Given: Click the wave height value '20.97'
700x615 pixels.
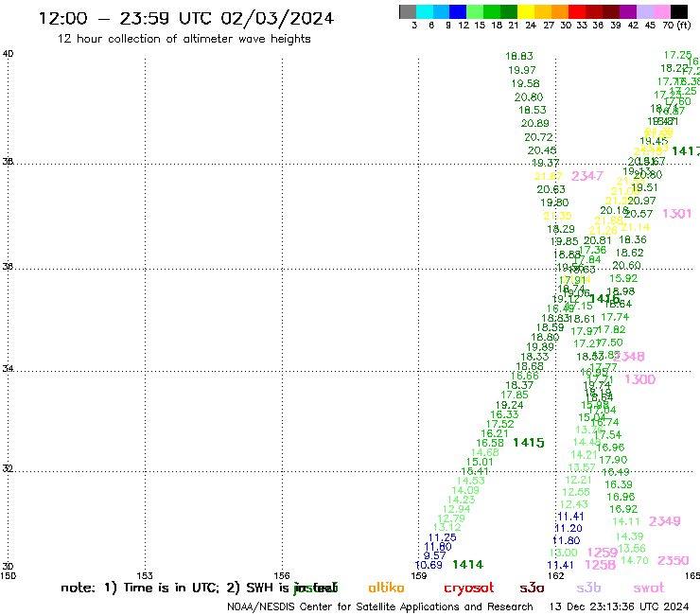Looking at the screenshot, I should [x=641, y=201].
